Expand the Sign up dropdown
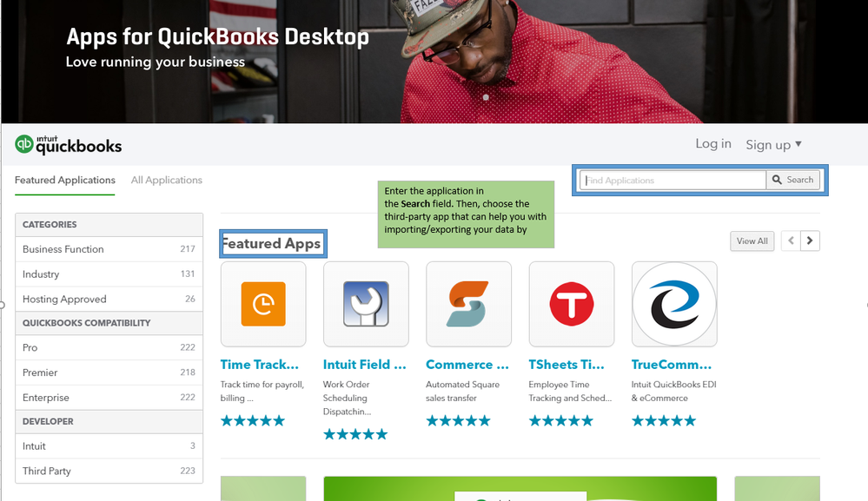 [773, 144]
